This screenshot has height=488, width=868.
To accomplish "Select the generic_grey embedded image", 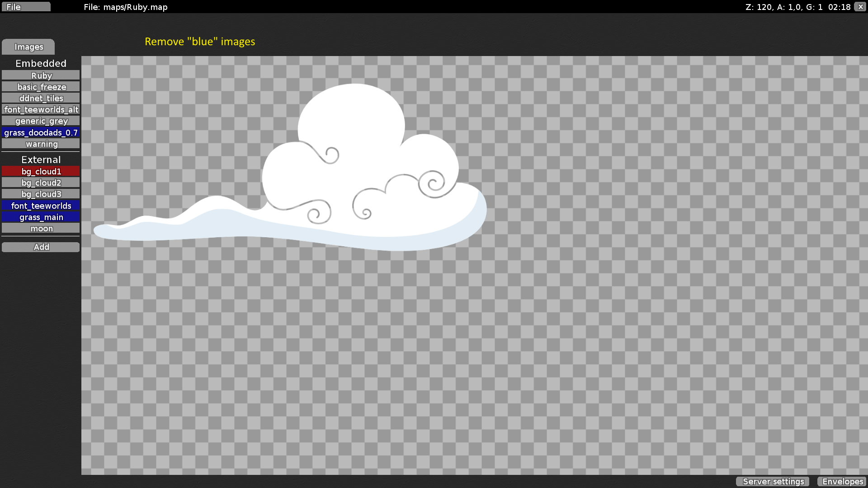I will pyautogui.click(x=41, y=121).
